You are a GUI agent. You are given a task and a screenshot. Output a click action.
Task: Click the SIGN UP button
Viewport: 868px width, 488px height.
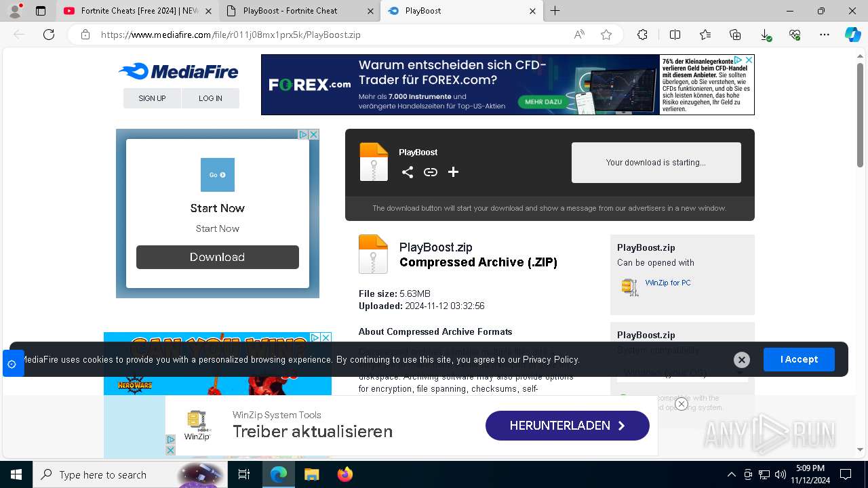pos(152,98)
